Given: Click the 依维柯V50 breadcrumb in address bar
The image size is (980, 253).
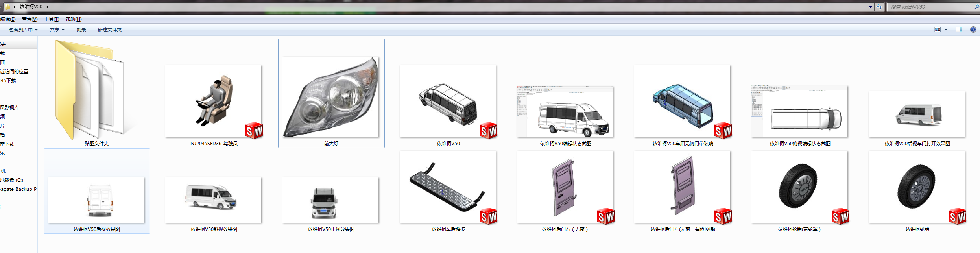Looking at the screenshot, I should point(31,7).
